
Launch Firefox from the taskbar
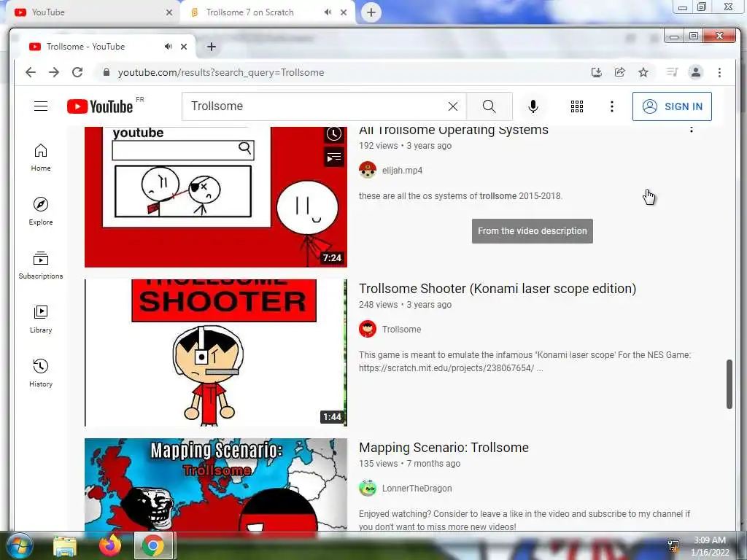point(110,545)
